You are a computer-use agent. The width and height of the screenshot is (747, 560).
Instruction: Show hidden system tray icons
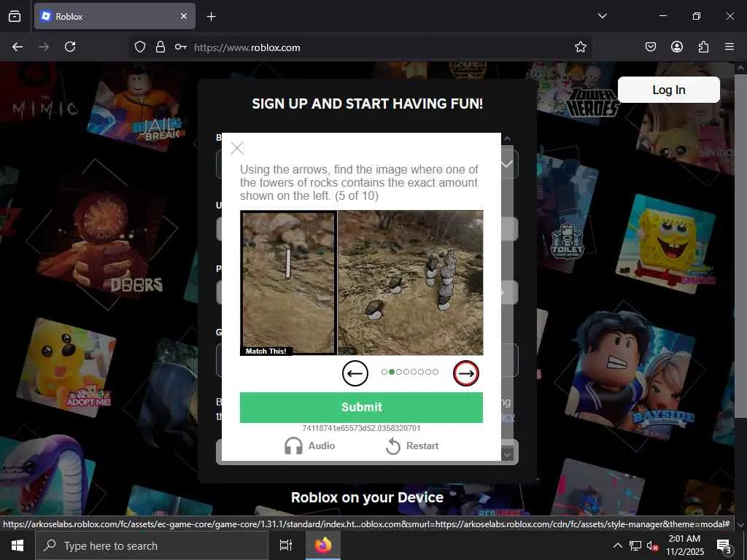click(617, 545)
